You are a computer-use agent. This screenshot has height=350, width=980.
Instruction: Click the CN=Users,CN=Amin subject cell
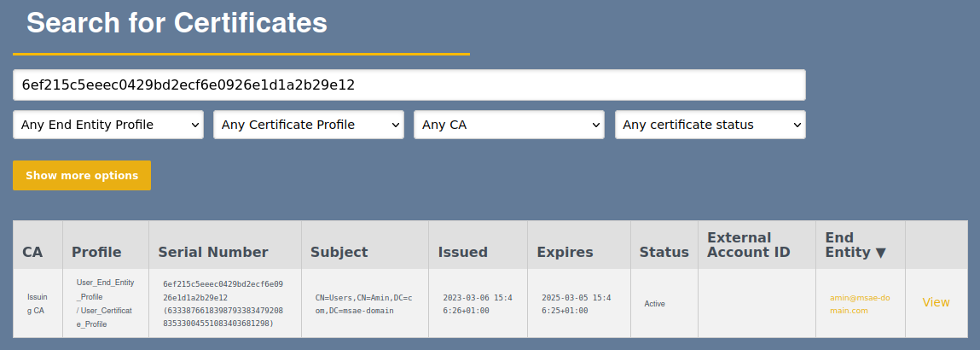coord(363,303)
